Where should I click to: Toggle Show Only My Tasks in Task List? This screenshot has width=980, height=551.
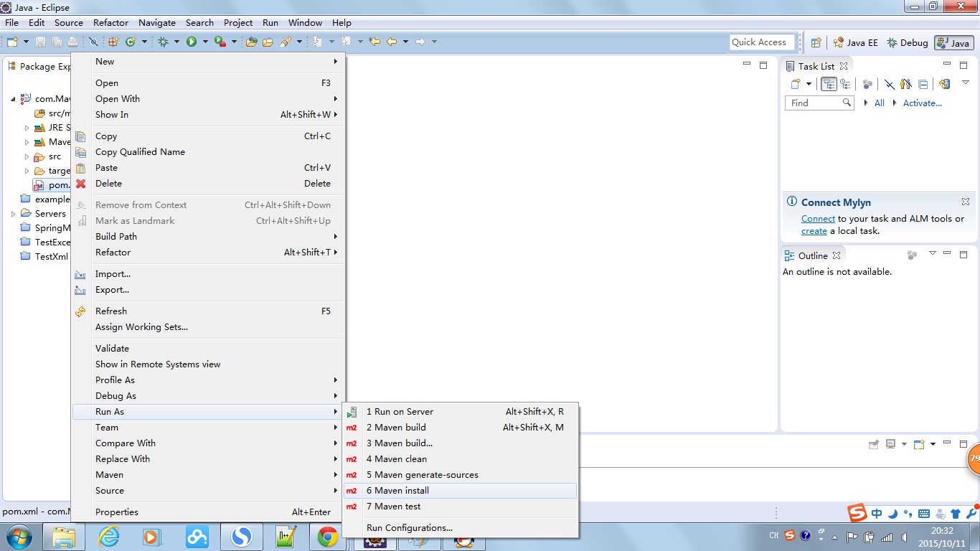pos(905,84)
